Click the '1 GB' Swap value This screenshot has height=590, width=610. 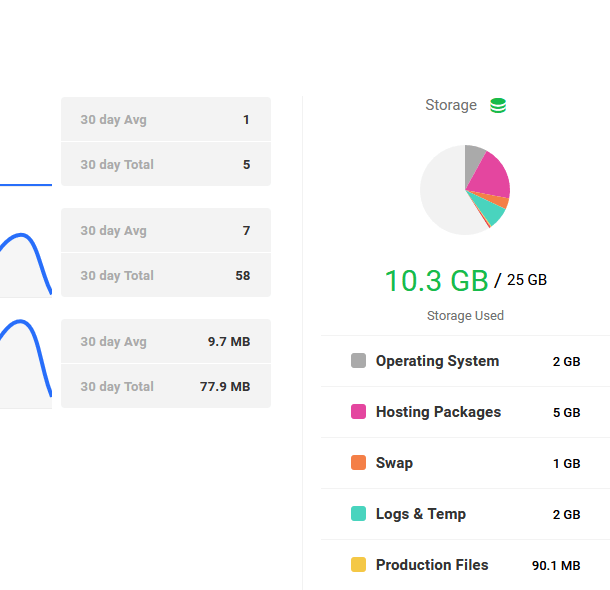point(566,464)
